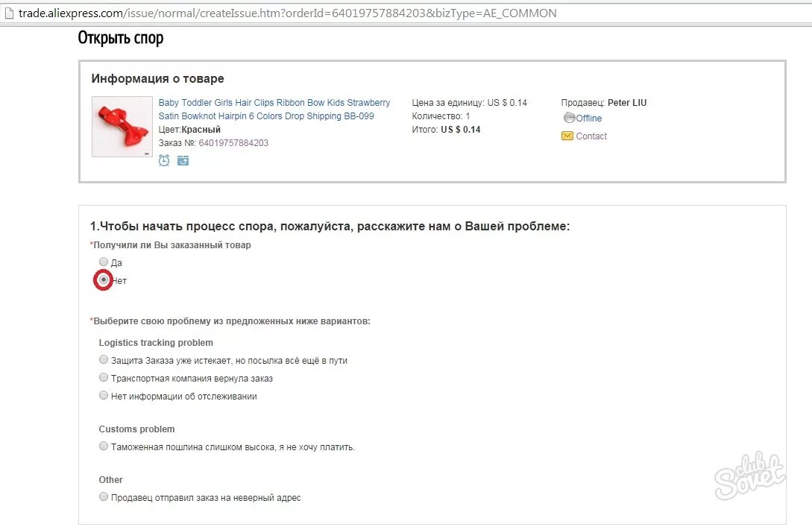The image size is (812, 527).
Task: Click the Offline seller status link
Action: coord(589,118)
